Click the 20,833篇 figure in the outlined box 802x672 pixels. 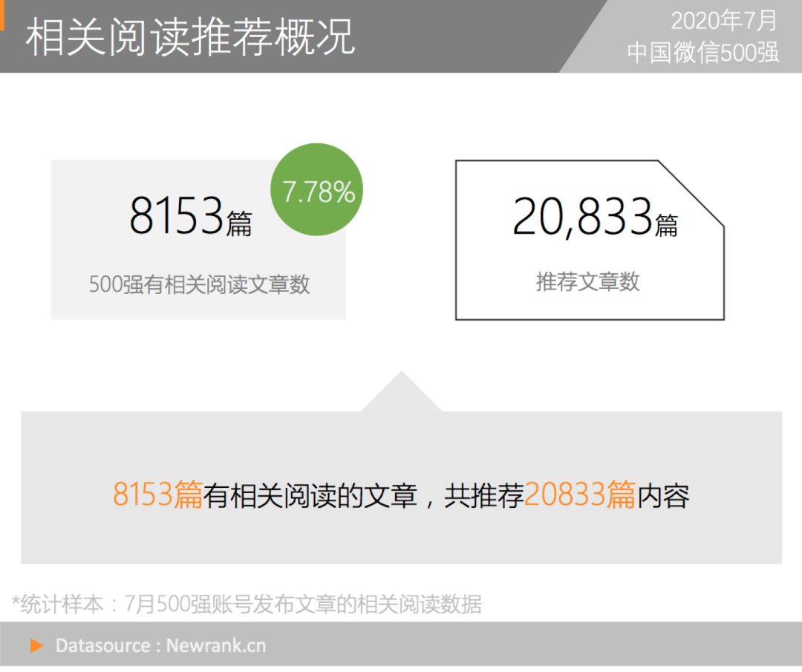pos(596,218)
